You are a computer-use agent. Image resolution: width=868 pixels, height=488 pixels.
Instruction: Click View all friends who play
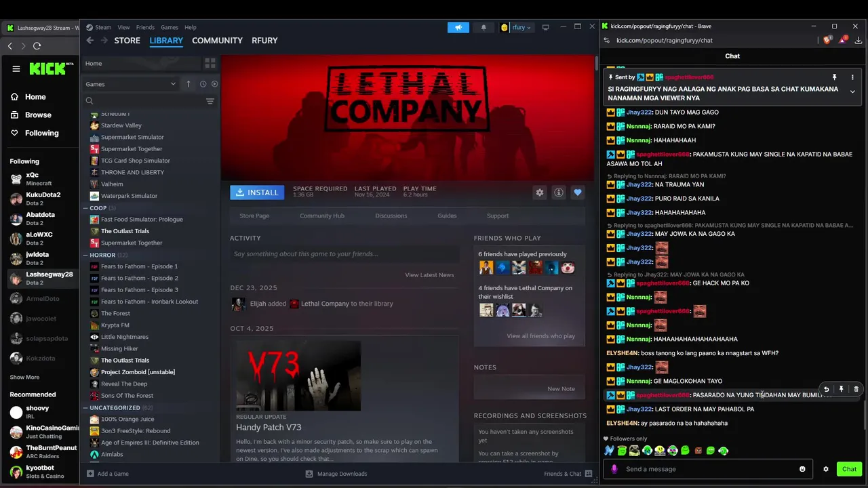point(540,335)
